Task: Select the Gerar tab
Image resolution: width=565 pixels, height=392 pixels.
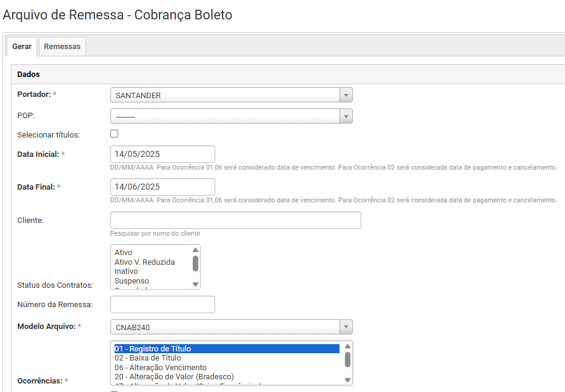Action: pos(22,47)
